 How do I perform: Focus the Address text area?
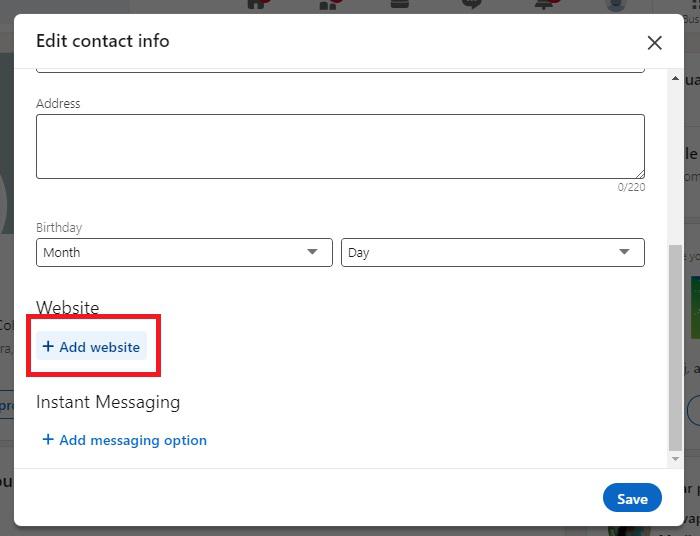tap(340, 146)
